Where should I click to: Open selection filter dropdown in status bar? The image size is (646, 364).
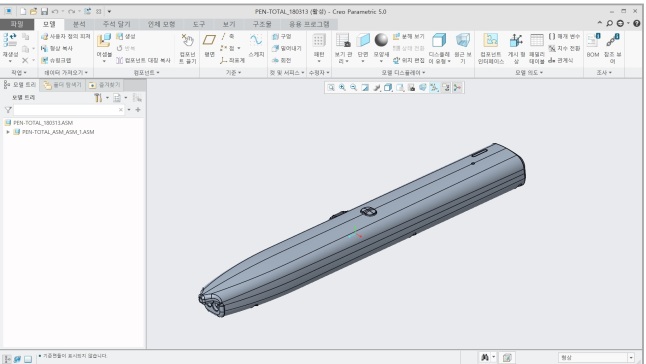click(631, 357)
